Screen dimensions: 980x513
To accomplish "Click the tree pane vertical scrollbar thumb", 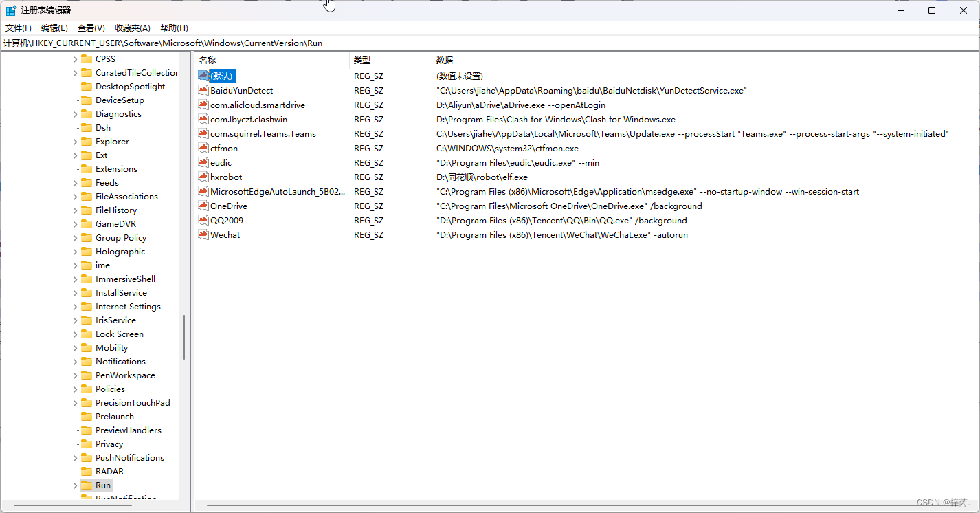I will 184,337.
